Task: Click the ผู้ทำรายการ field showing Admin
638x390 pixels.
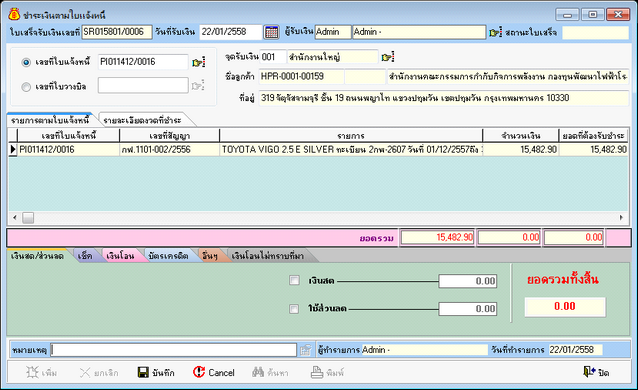Action: 424,350
